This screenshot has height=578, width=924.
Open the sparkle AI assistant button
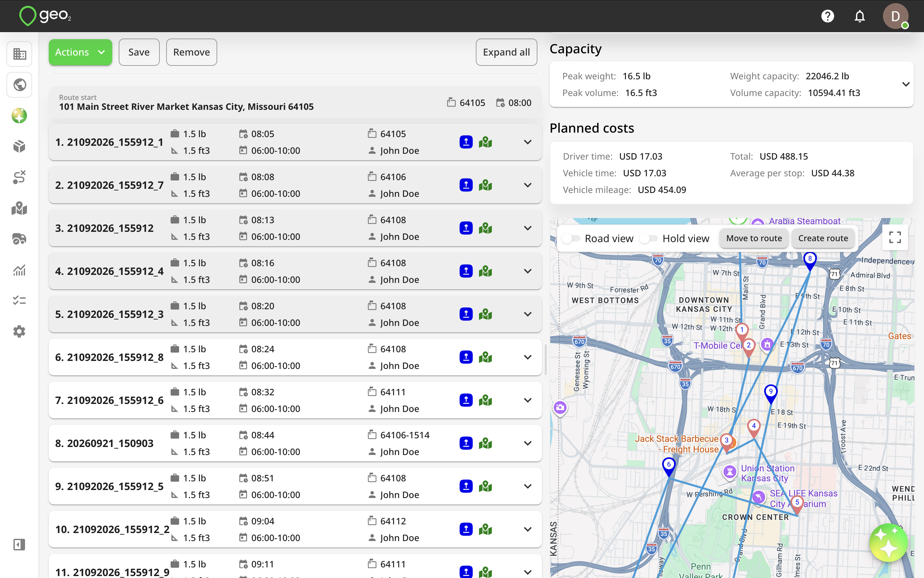click(888, 543)
